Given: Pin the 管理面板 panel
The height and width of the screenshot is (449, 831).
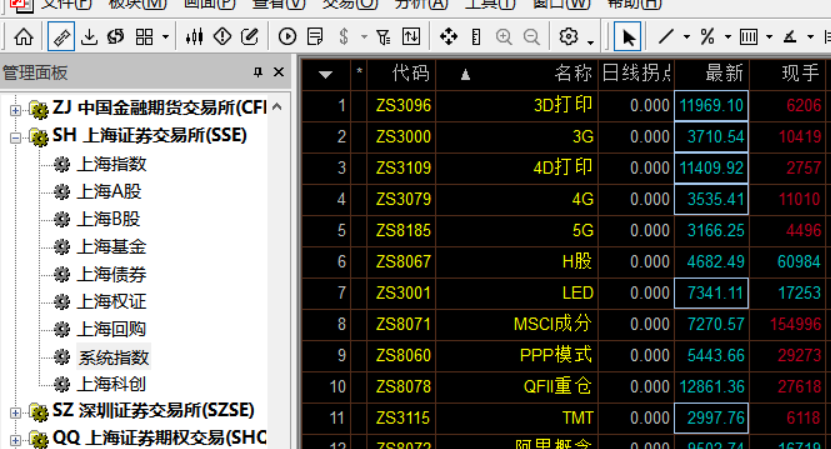Looking at the screenshot, I should (x=258, y=72).
